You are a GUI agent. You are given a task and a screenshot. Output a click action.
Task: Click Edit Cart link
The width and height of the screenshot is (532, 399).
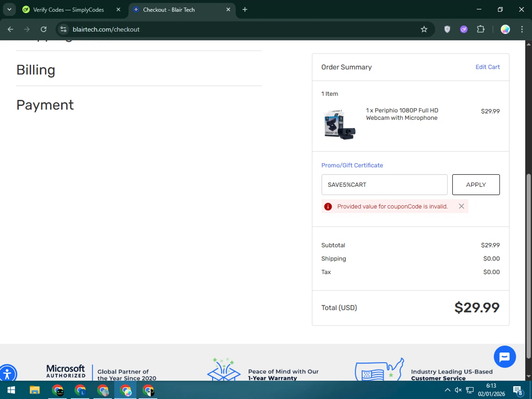pos(487,67)
